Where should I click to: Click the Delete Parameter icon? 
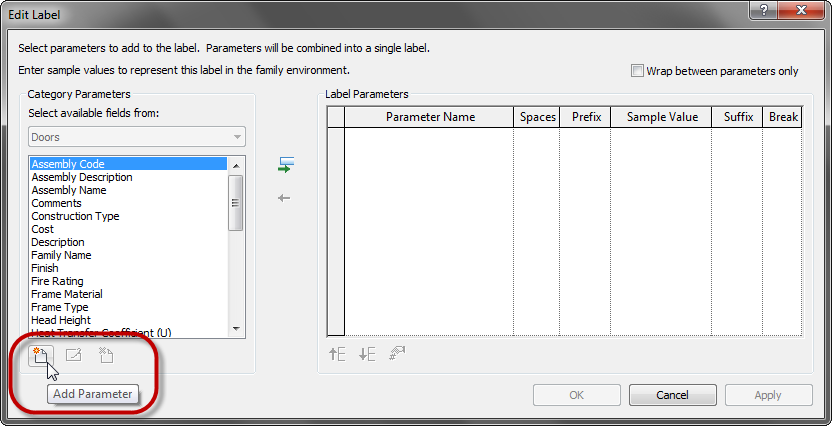point(106,355)
